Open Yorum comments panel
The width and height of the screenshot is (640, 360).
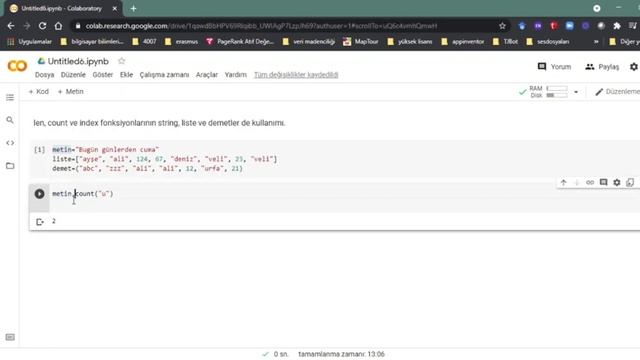pyautogui.click(x=554, y=67)
